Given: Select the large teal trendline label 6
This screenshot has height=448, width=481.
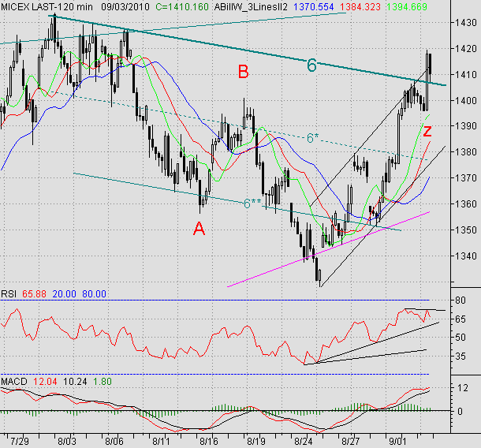Looking at the screenshot, I should [311, 65].
